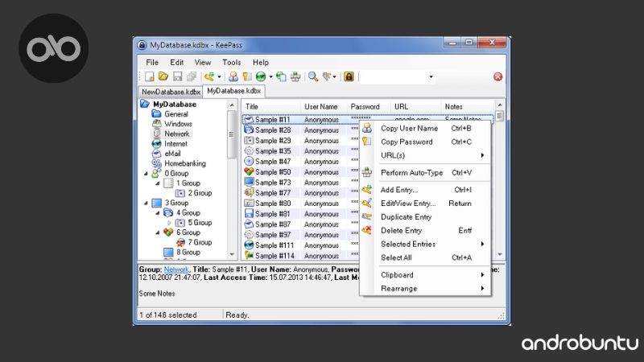Collapse the 0 Group tree node

146,174
